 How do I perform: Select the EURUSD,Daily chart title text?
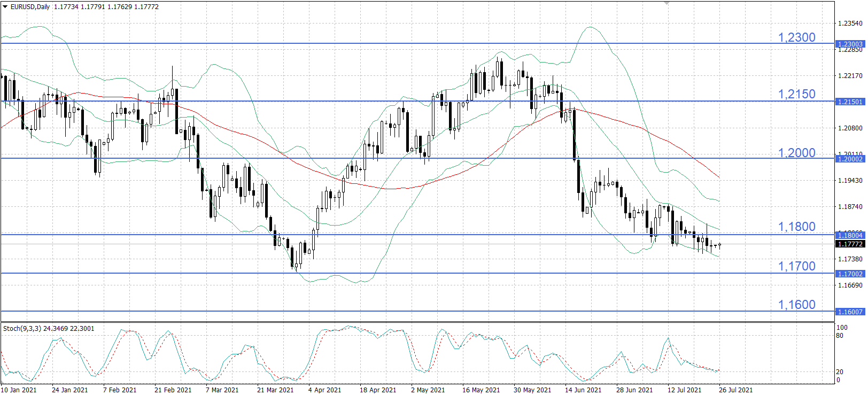click(x=30, y=7)
